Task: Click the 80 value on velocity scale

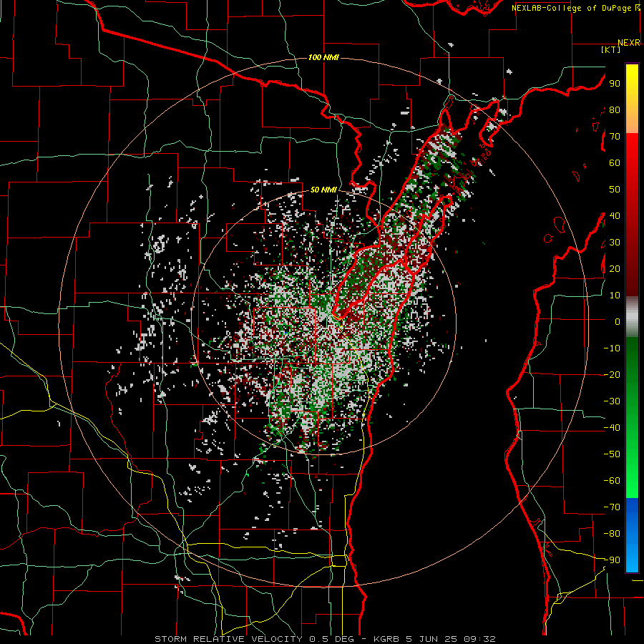Action: (615, 109)
